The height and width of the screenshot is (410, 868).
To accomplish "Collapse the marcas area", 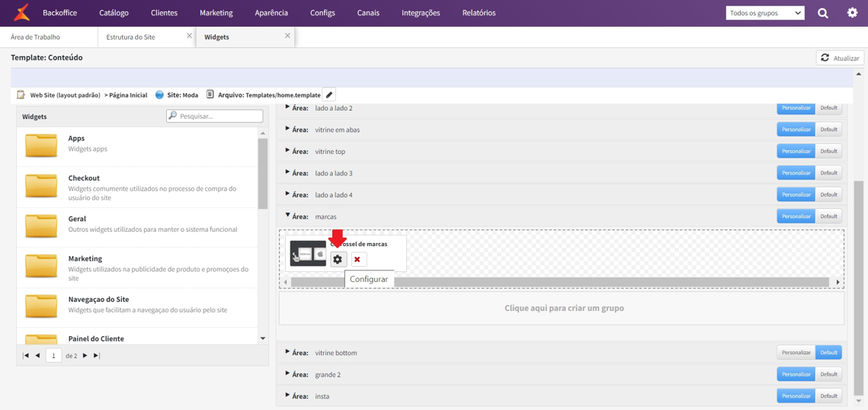I will (x=287, y=216).
